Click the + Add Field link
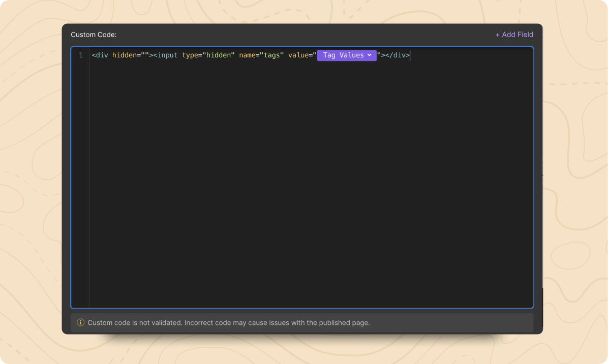This screenshot has height=364, width=608. pos(514,35)
